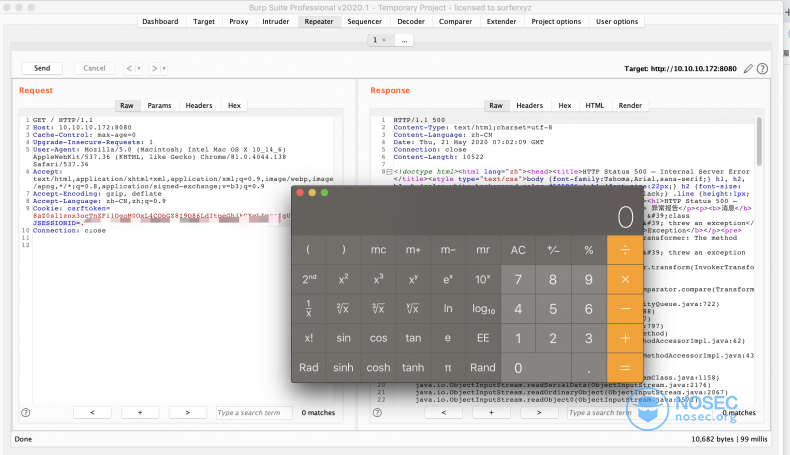Collapse the response body fold marker
This screenshot has height=455, width=790.
(x=389, y=172)
